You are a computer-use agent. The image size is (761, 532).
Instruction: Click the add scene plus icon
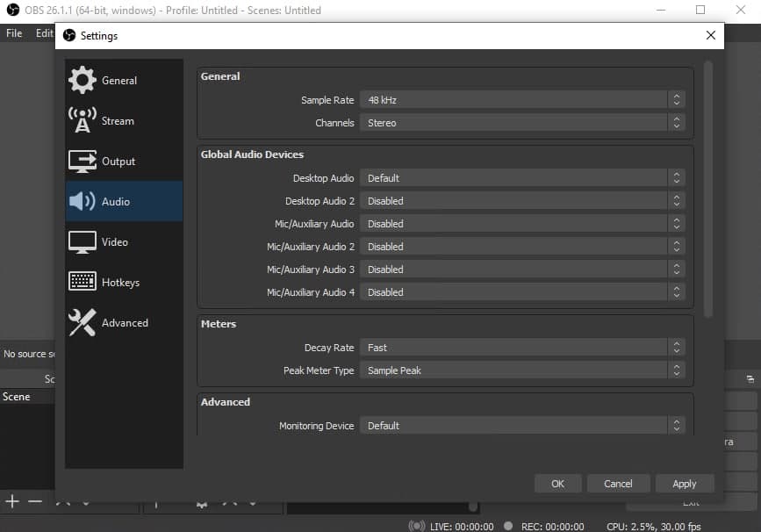[12, 501]
